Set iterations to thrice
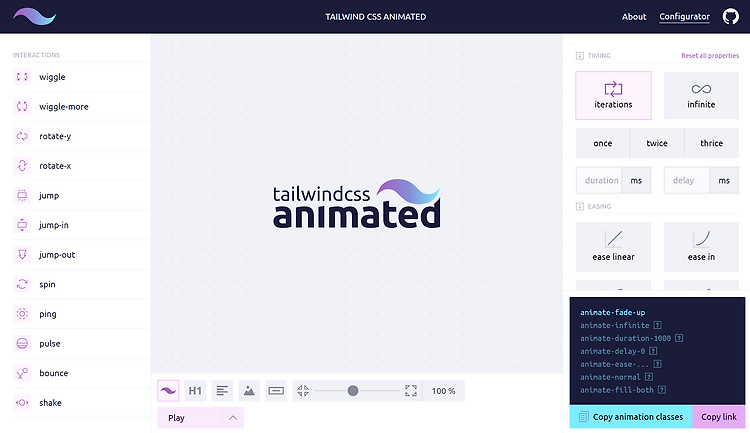The image size is (750, 433). tap(712, 143)
